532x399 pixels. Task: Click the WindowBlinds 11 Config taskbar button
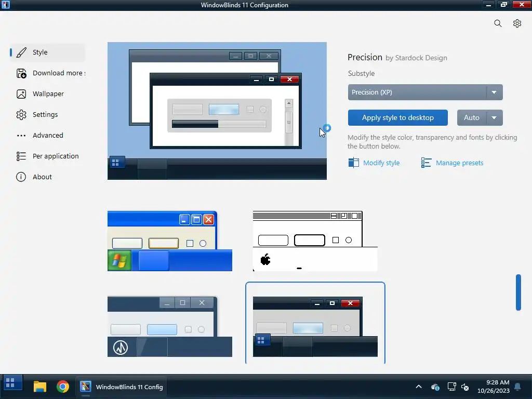[x=121, y=387]
